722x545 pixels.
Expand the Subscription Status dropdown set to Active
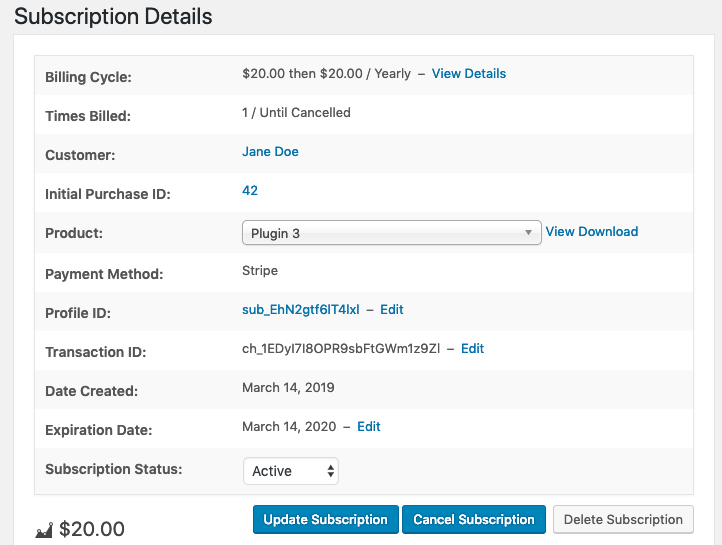click(x=290, y=471)
